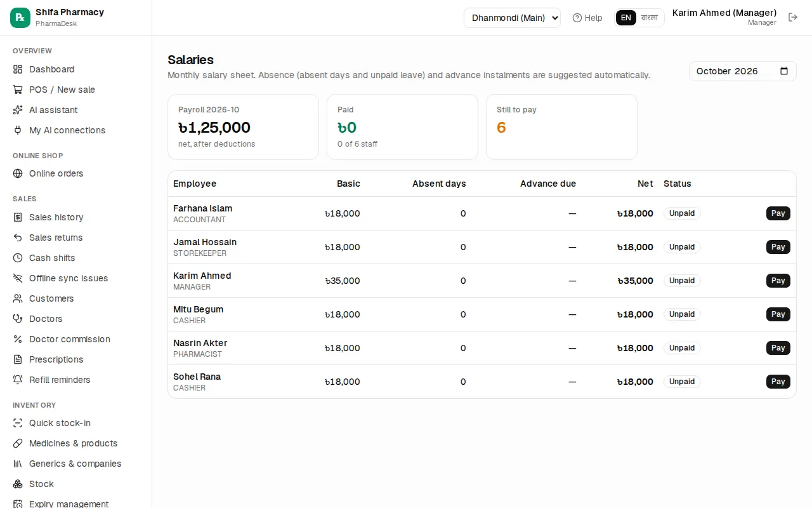Click the Karim Ahmed (Manager) profile name
Image resolution: width=812 pixels, height=508 pixels.
coord(724,13)
